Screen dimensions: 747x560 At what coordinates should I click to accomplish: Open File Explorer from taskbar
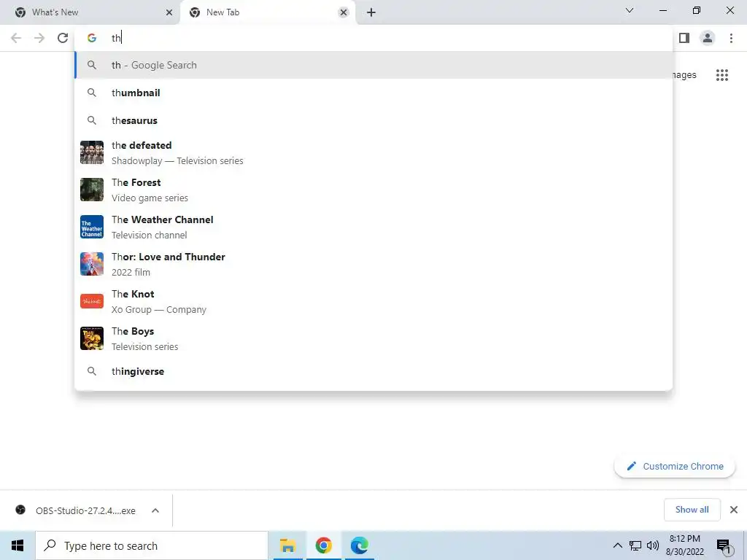(x=287, y=545)
